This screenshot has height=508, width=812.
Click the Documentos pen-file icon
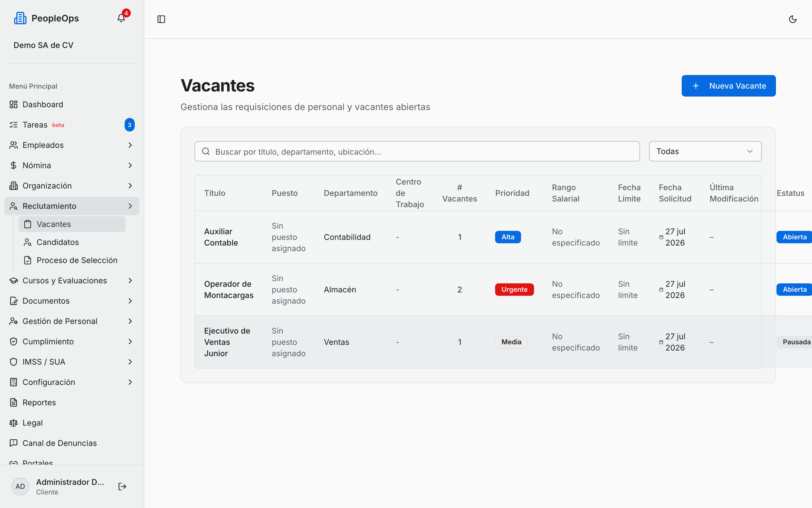point(14,301)
